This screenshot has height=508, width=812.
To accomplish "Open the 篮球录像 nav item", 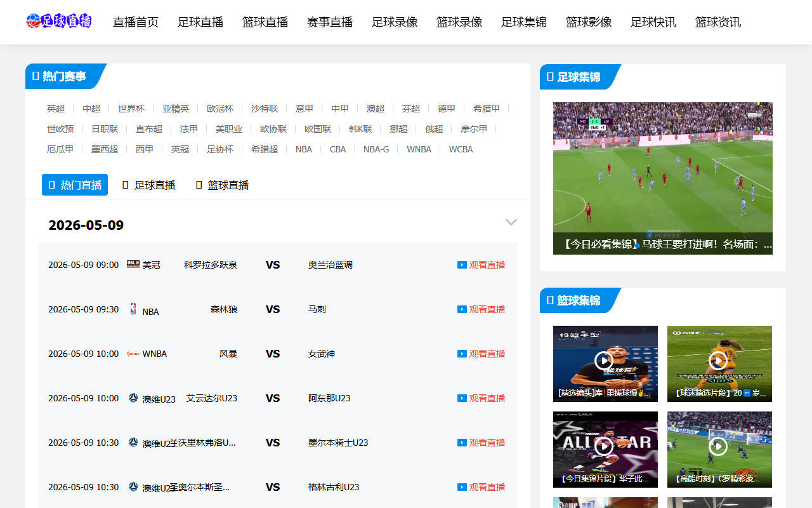I will click(459, 22).
